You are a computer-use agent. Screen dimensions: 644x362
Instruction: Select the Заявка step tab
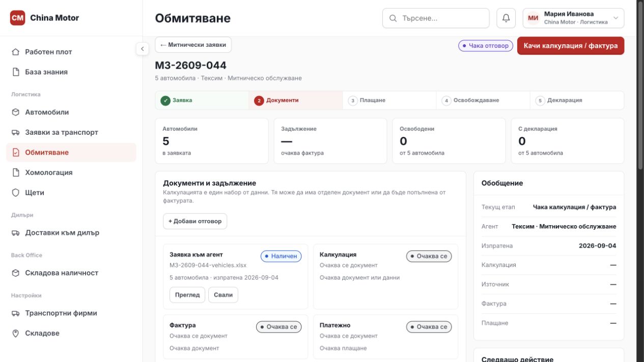coord(202,101)
